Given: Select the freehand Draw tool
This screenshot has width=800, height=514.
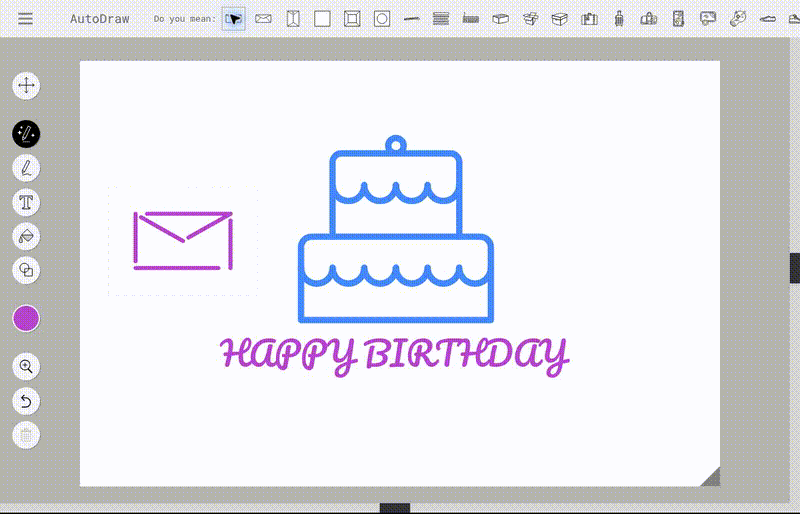Looking at the screenshot, I should click(26, 168).
